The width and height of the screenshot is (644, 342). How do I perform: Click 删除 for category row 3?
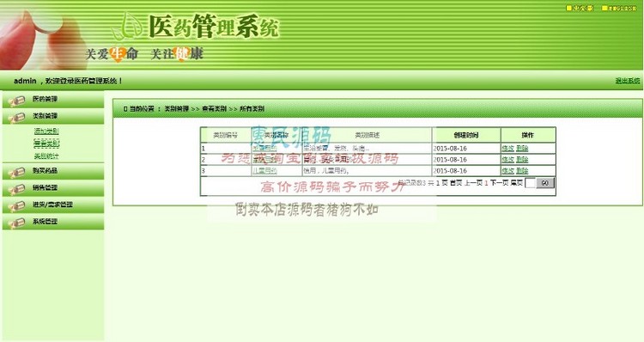tap(522, 171)
